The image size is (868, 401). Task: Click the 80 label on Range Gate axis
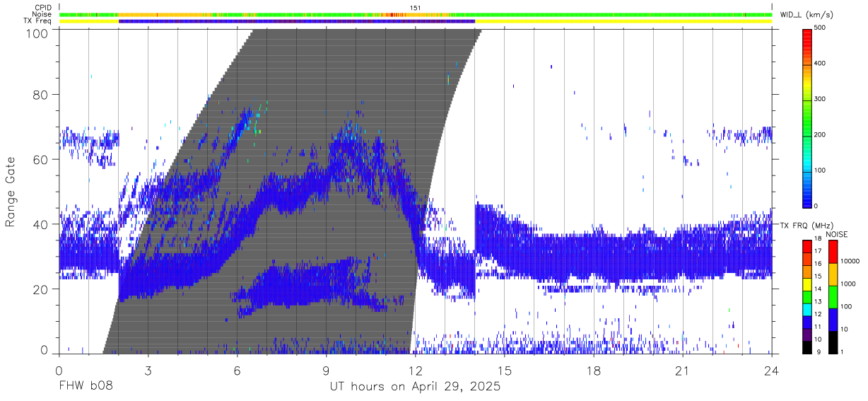pos(40,94)
